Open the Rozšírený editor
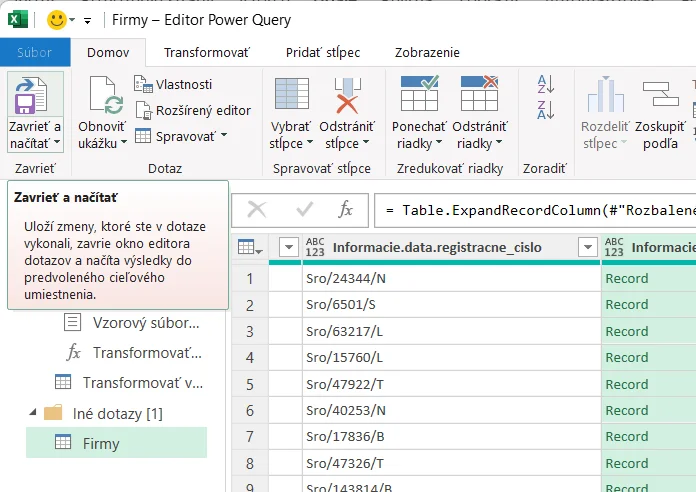This screenshot has height=492, width=696. coord(193,110)
